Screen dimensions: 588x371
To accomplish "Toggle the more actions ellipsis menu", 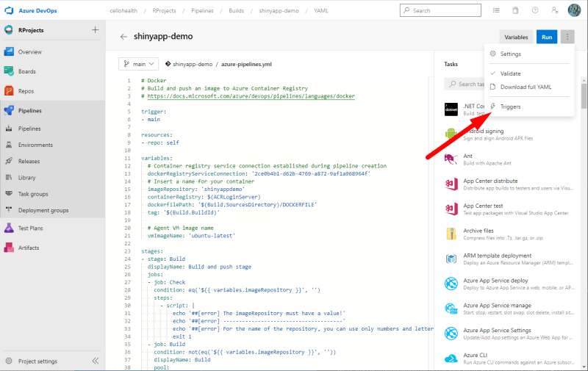I will coord(567,37).
